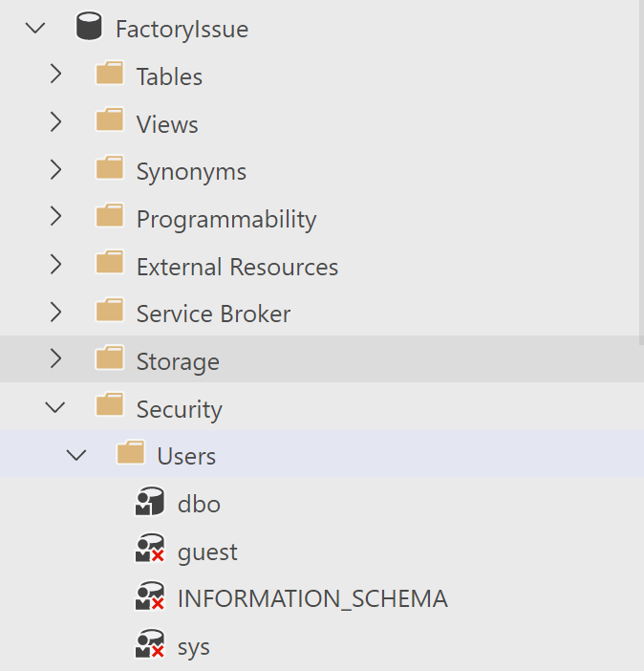Viewport: 644px width, 671px height.
Task: Select the Tables label
Action: pos(169,77)
